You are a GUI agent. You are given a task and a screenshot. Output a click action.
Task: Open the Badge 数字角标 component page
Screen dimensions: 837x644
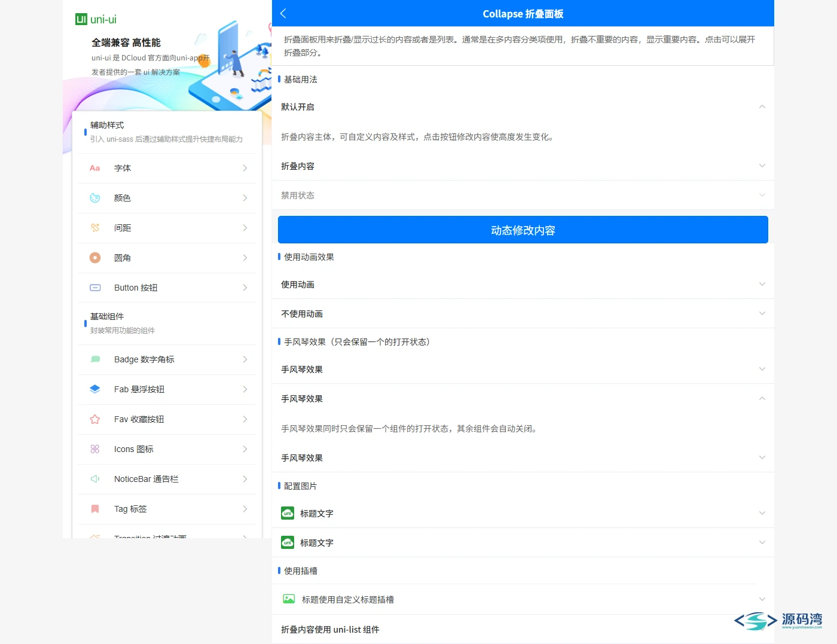tap(167, 359)
